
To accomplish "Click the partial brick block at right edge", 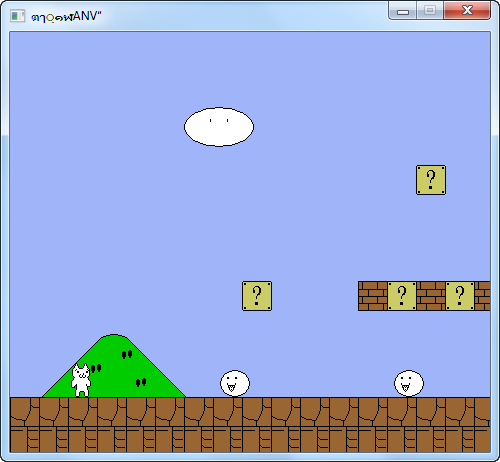I will click(x=482, y=296).
